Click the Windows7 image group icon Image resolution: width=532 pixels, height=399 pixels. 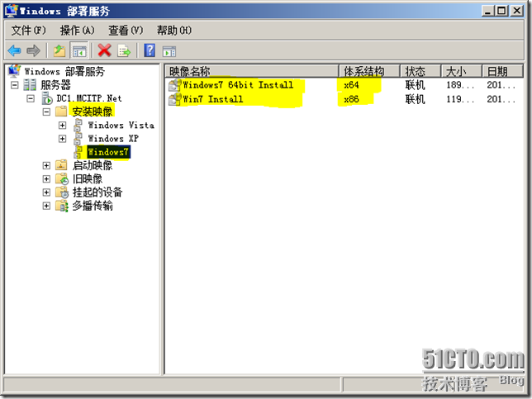point(78,152)
